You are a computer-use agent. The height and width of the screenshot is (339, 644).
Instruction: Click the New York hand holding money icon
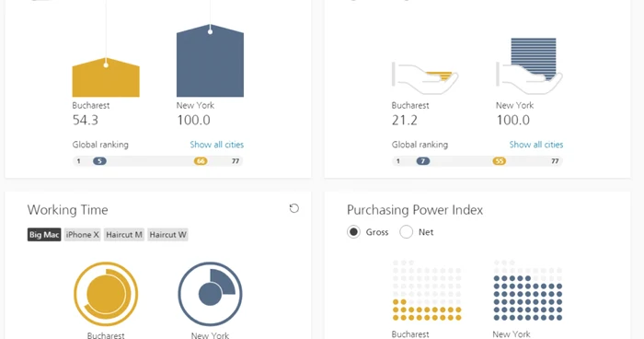coord(529,66)
